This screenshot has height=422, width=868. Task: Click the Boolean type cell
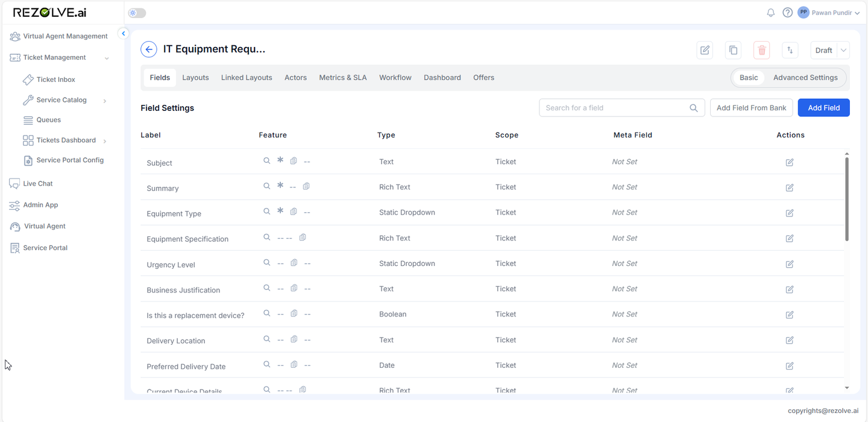click(x=392, y=314)
